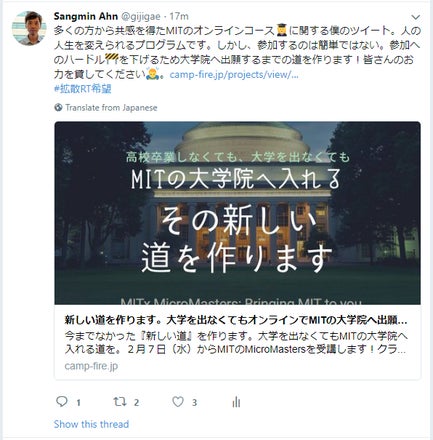
Task: Click the card description mentioning MicroMasters
Action: coord(236,343)
